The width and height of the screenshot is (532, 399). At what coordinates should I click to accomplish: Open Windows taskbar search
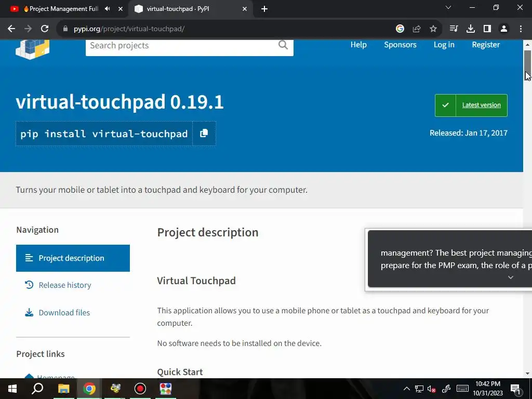[x=37, y=389]
